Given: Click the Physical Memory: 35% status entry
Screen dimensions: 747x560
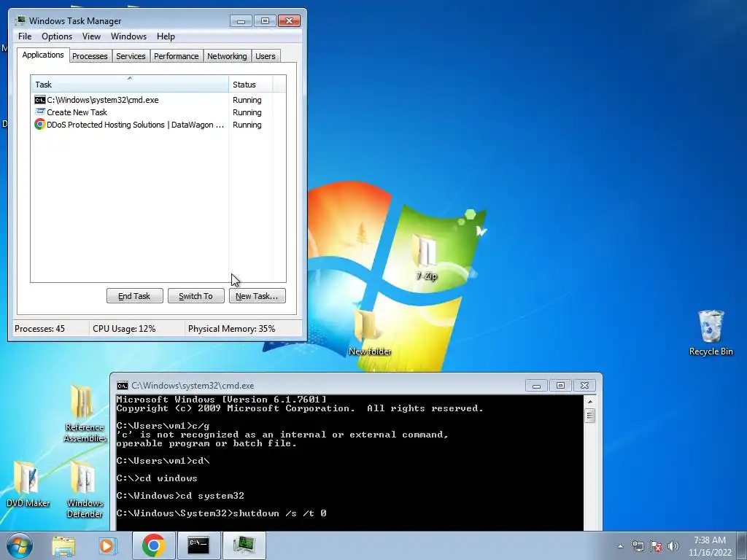Looking at the screenshot, I should (231, 329).
